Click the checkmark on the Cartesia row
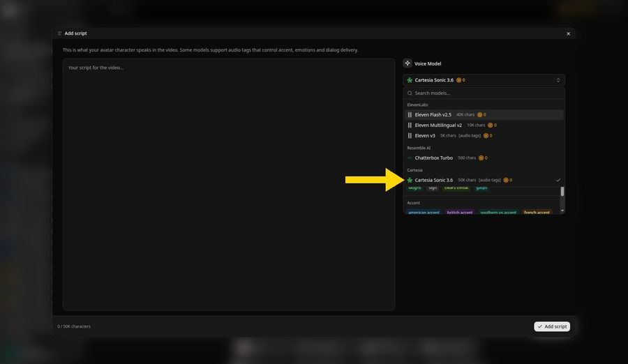This screenshot has height=364, width=628. click(558, 180)
